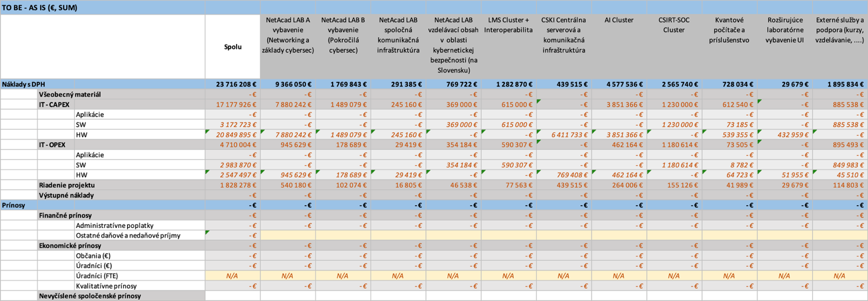Click 'Nevyčíslené spoločenské prínosy' row label
868x301 pixels.
(89, 296)
